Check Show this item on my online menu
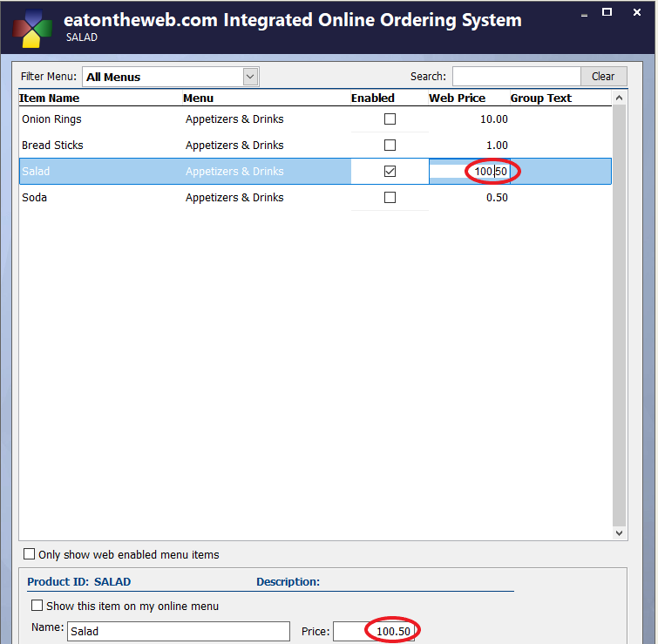Viewport: 658px width, 644px height. pyautogui.click(x=37, y=606)
